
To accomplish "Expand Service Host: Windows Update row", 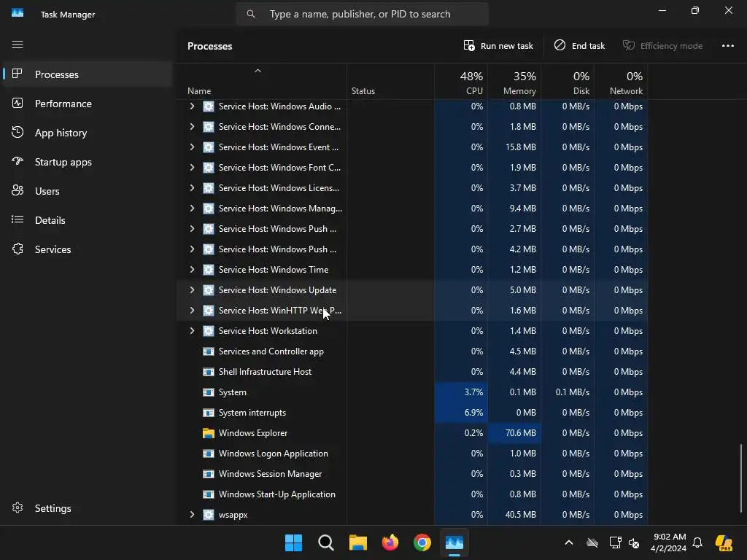I will pos(192,290).
